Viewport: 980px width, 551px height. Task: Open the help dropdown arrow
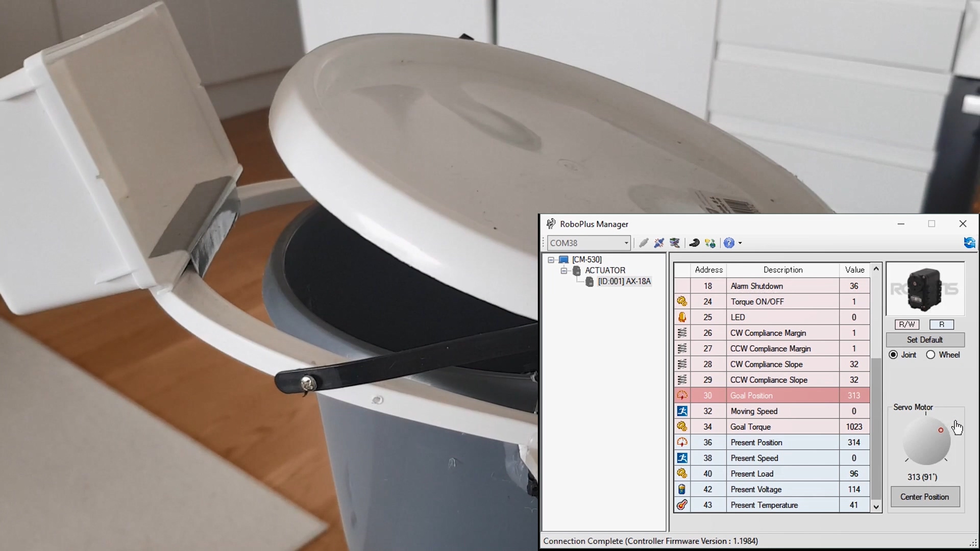740,243
